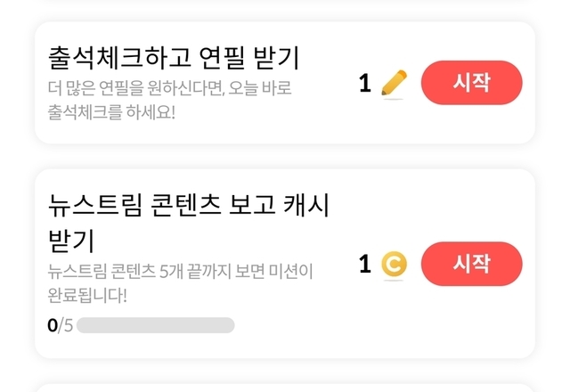The width and height of the screenshot is (570, 392).
Task: Tap empty area below 출석체크 시작 button
Action: [471, 125]
